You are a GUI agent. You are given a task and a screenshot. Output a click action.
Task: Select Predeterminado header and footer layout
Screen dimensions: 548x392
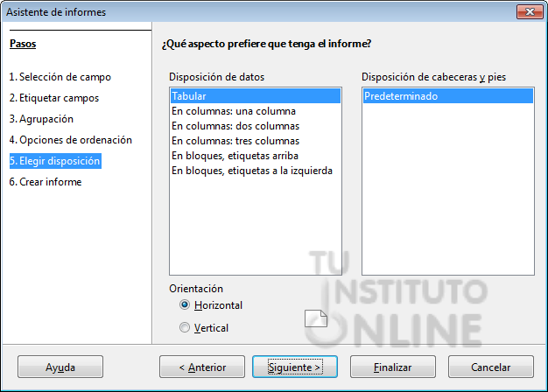click(448, 96)
